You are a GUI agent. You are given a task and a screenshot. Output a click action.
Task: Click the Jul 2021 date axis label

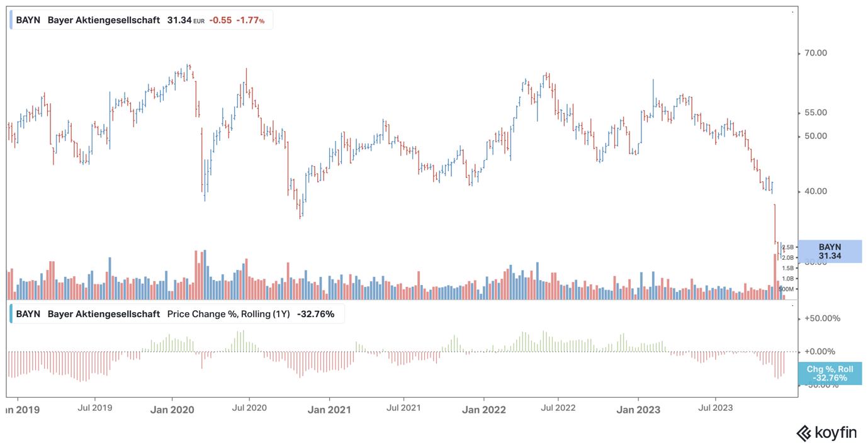coord(403,408)
